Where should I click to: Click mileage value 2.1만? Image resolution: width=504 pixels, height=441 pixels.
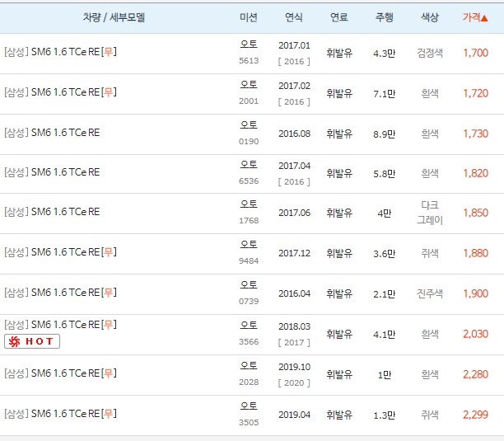click(x=384, y=294)
